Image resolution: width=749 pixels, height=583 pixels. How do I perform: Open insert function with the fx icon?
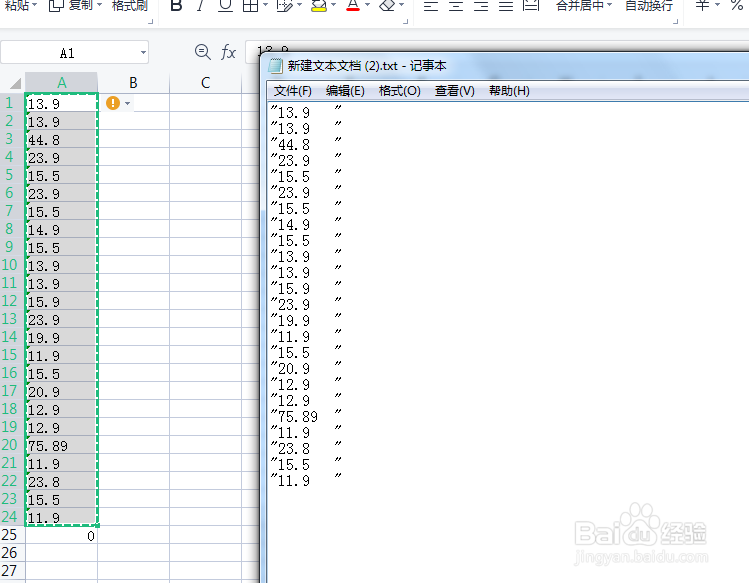pos(228,52)
